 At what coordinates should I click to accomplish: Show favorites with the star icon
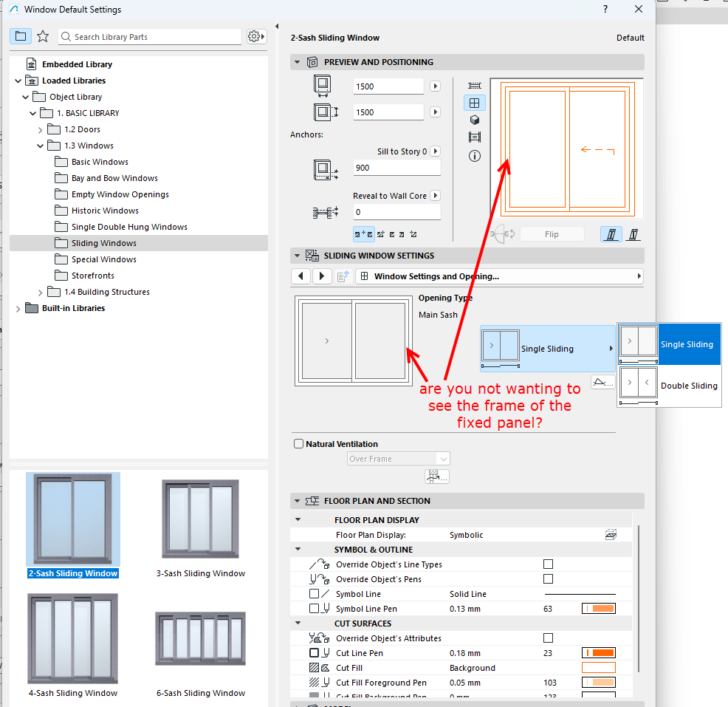[x=43, y=36]
